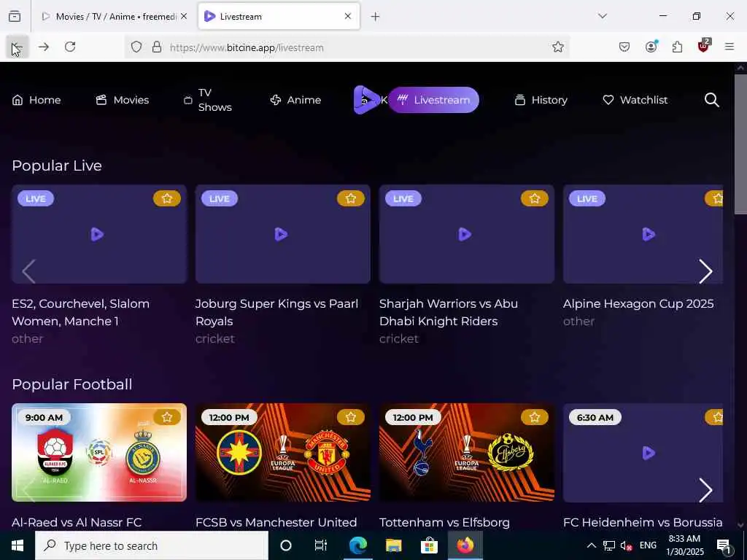Favorite Al-Raed vs Al Nassr star
This screenshot has height=560, width=747.
(167, 417)
